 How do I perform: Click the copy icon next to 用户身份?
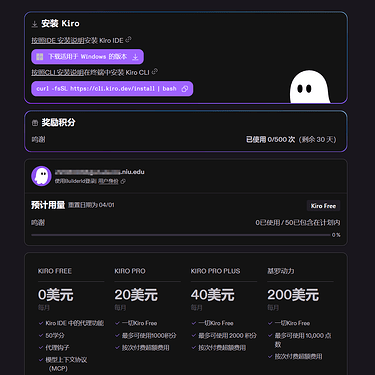coord(123,181)
